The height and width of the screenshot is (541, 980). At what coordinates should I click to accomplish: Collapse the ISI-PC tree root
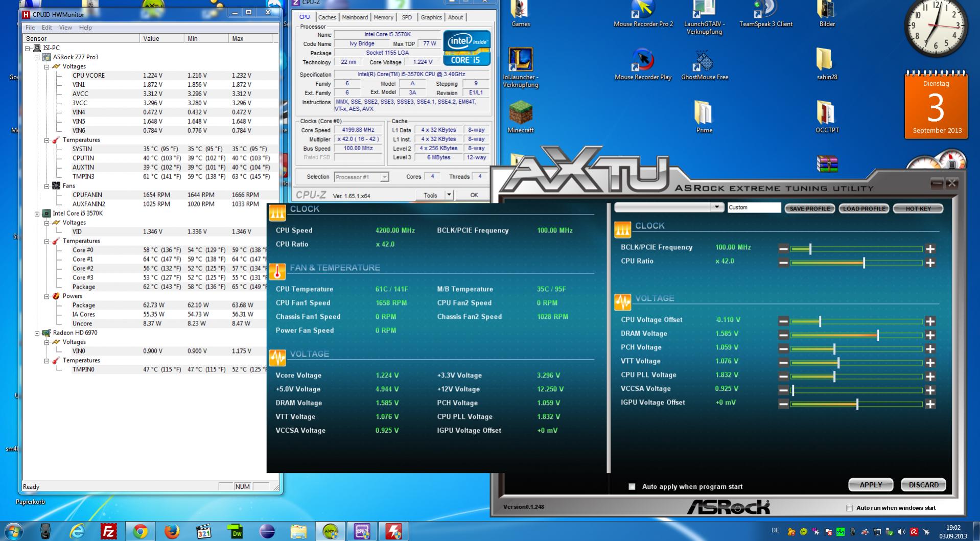pyautogui.click(x=28, y=48)
